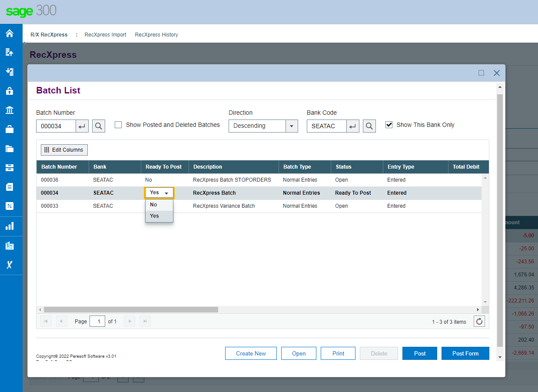Click the page number input field

[x=97, y=322]
